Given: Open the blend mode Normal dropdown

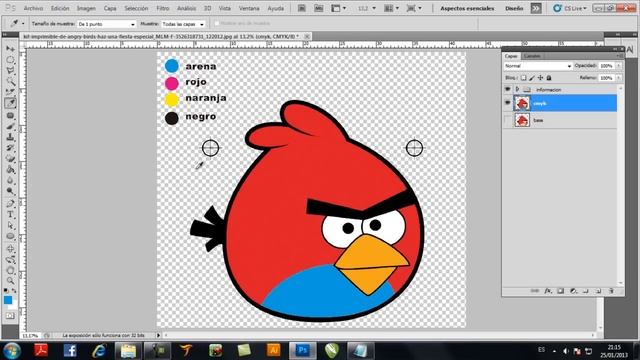Looking at the screenshot, I should click(538, 66).
